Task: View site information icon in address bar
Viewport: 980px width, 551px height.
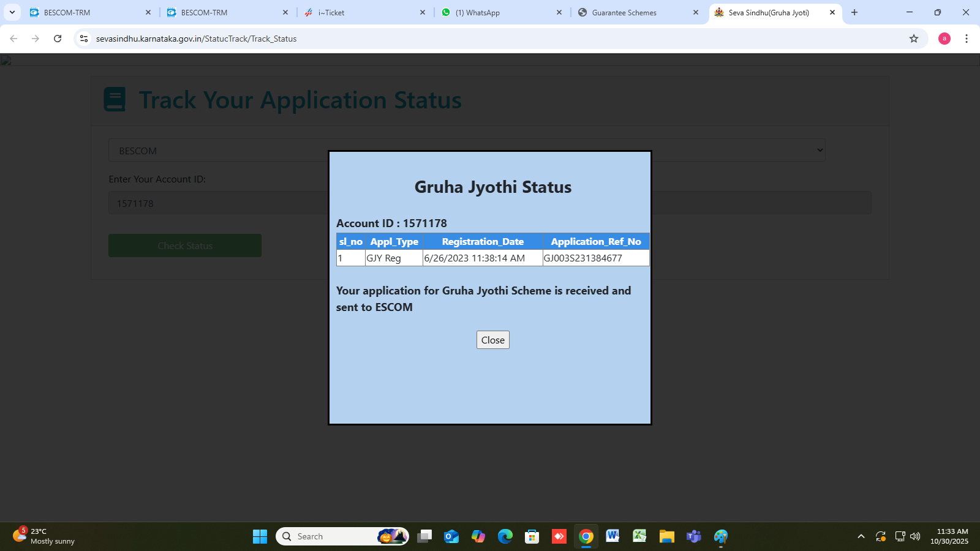Action: pos(84,39)
